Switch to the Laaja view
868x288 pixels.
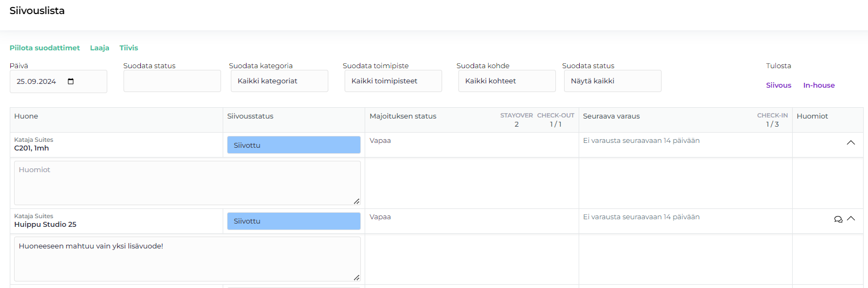(x=100, y=48)
